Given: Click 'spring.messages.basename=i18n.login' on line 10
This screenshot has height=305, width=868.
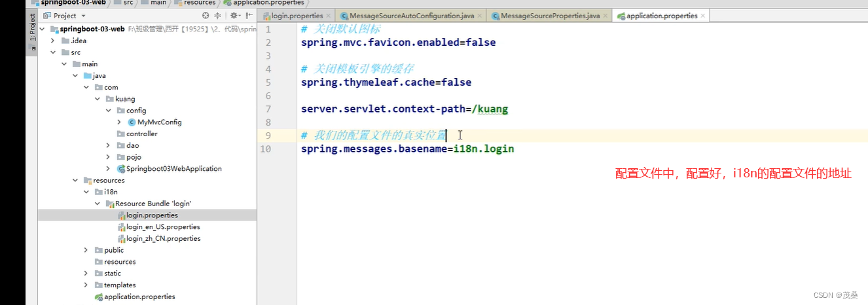Looking at the screenshot, I should pyautogui.click(x=407, y=149).
